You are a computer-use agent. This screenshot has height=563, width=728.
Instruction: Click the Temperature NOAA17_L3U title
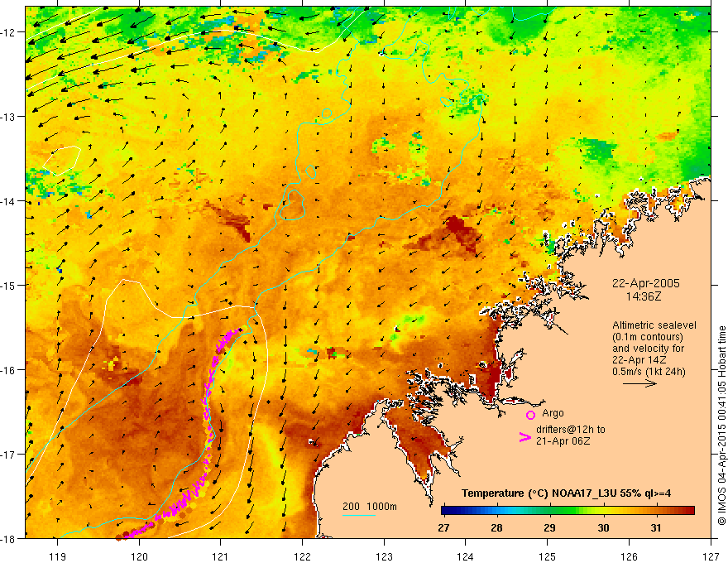[x=566, y=493]
